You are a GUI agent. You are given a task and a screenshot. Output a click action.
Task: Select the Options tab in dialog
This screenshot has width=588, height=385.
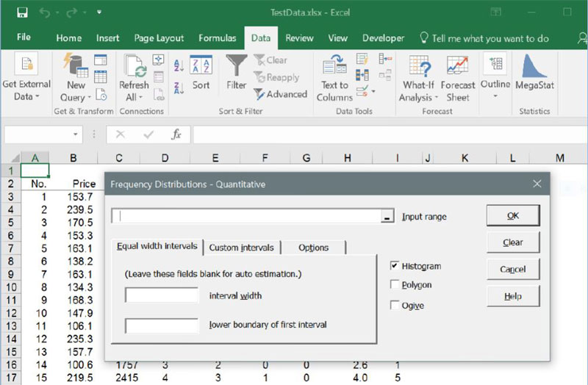314,248
